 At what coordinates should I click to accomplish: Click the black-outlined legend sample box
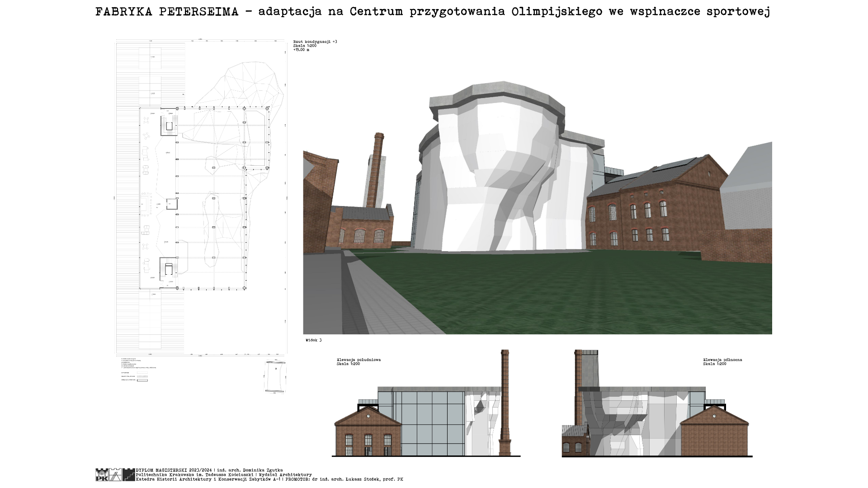142,380
